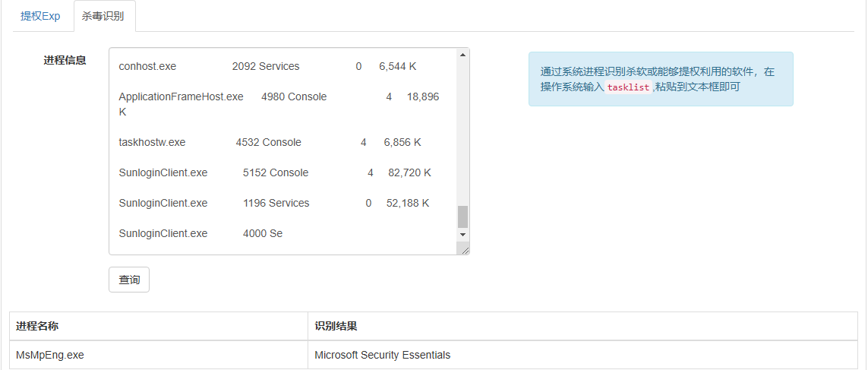868x370 pixels.
Task: Click the text area scrollbar down arrow
Action: (462, 234)
